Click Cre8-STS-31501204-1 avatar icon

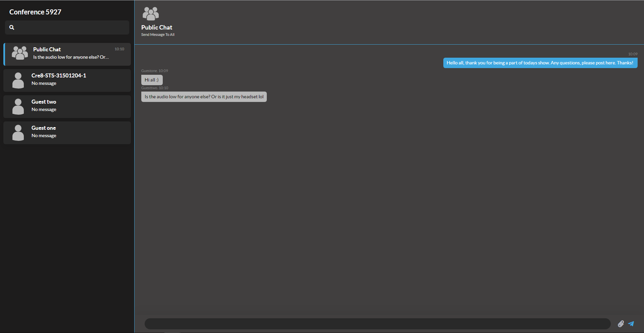click(18, 80)
